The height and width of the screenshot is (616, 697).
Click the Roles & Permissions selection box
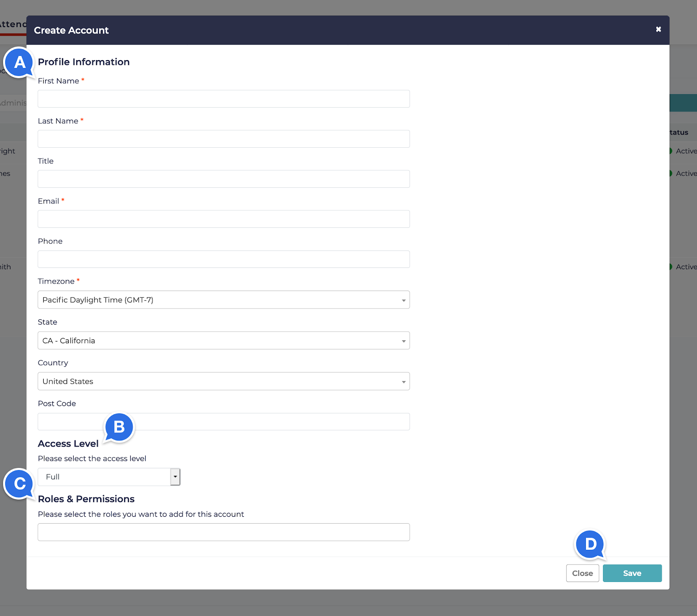point(223,532)
